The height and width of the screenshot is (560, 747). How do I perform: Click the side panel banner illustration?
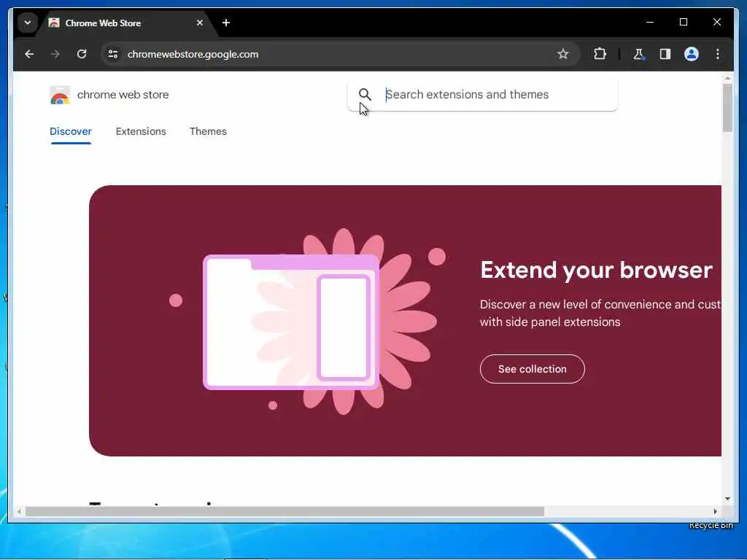pos(307,322)
